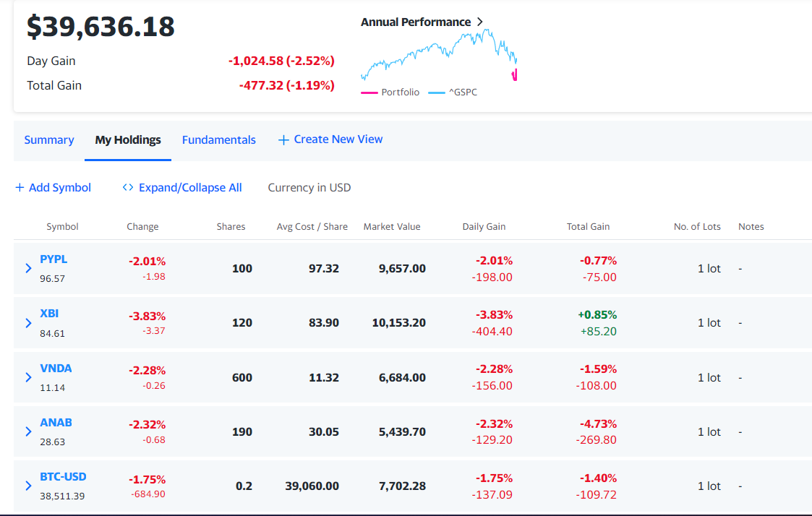Click the Day Gain label
This screenshot has width=812, height=516.
pyautogui.click(x=51, y=61)
